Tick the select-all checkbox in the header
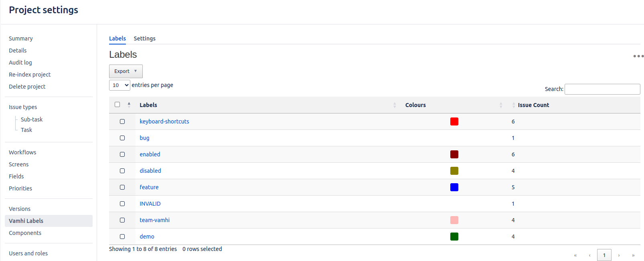The height and width of the screenshot is (261, 644). click(x=117, y=105)
